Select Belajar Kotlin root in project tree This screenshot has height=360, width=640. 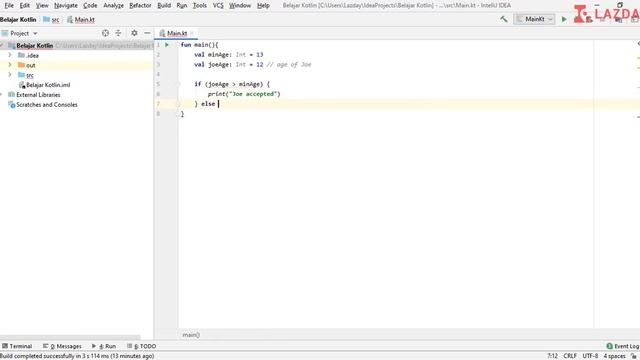pyautogui.click(x=35, y=46)
